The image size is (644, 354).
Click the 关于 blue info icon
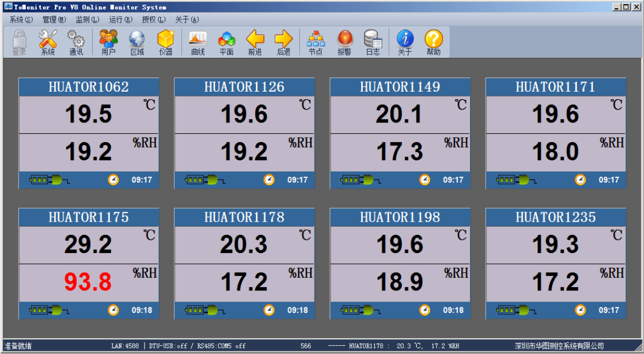click(405, 42)
